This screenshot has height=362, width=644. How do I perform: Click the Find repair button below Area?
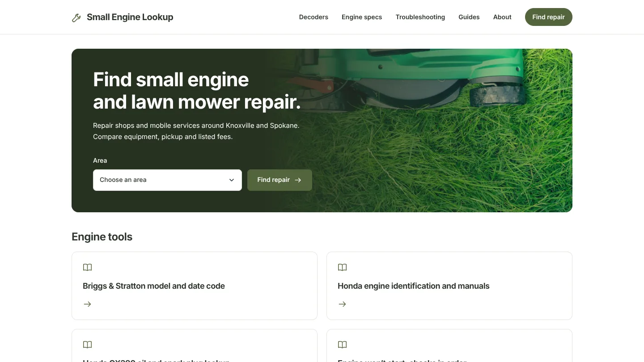coord(280,180)
